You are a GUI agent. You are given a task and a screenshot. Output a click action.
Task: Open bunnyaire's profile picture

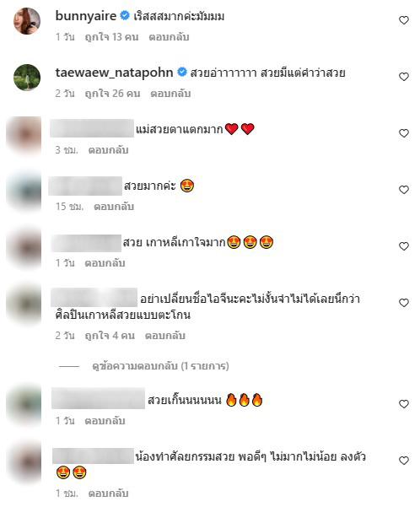(27, 21)
